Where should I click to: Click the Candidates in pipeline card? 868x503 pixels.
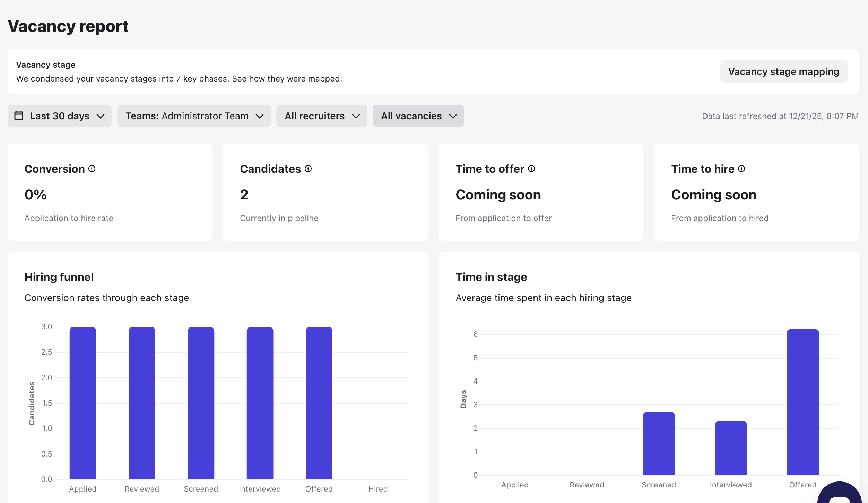coord(325,192)
